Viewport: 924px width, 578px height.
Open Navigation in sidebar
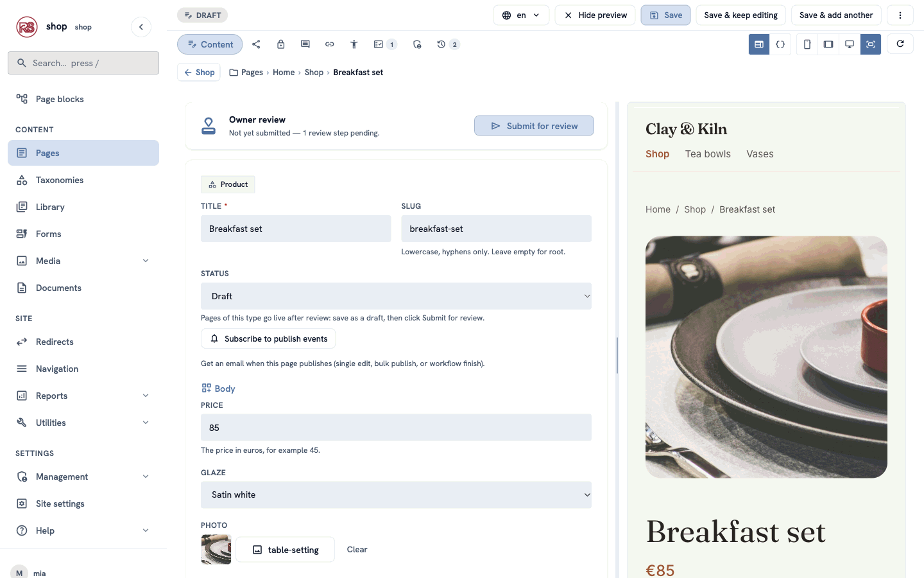[x=83, y=369]
